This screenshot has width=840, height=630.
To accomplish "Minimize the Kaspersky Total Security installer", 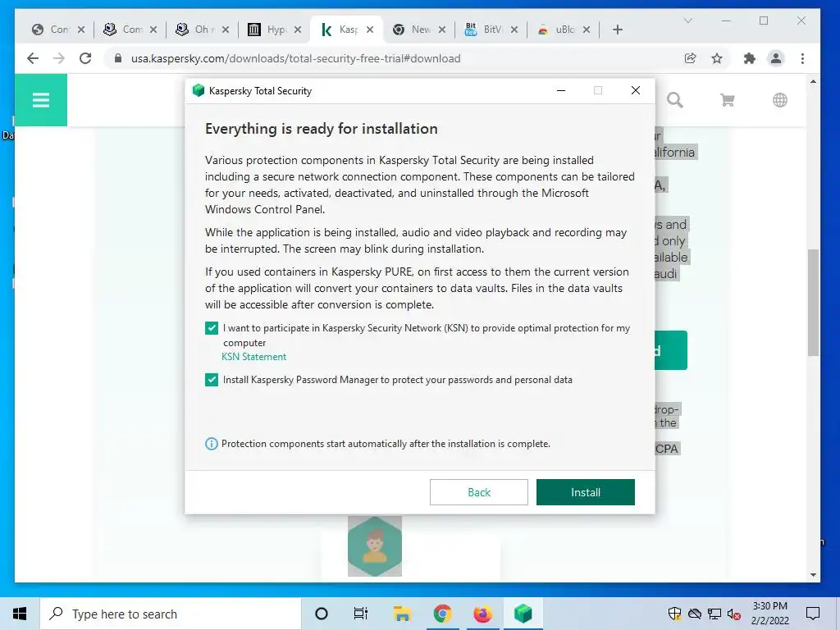I will [x=561, y=90].
